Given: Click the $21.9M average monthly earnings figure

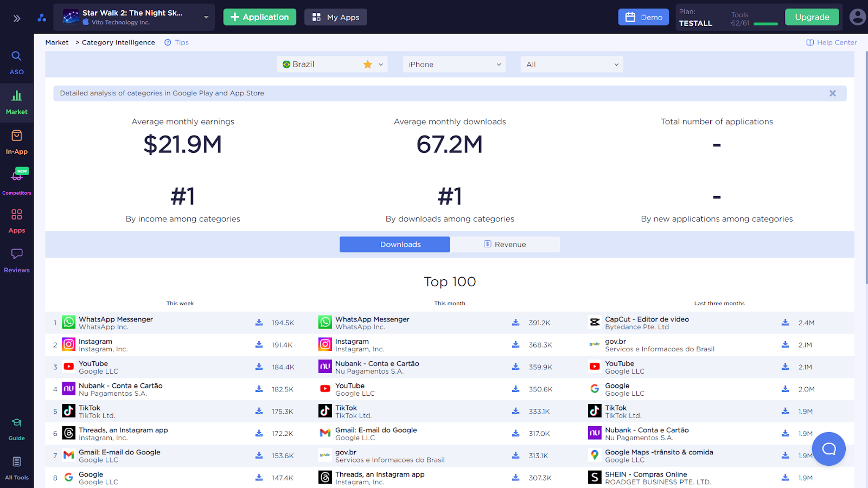Looking at the screenshot, I should (183, 145).
